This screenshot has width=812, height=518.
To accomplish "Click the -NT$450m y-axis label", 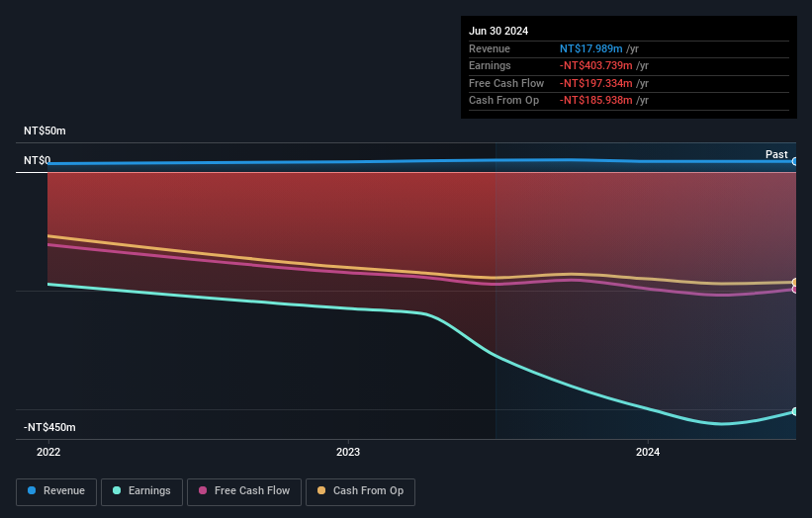I will tap(49, 427).
